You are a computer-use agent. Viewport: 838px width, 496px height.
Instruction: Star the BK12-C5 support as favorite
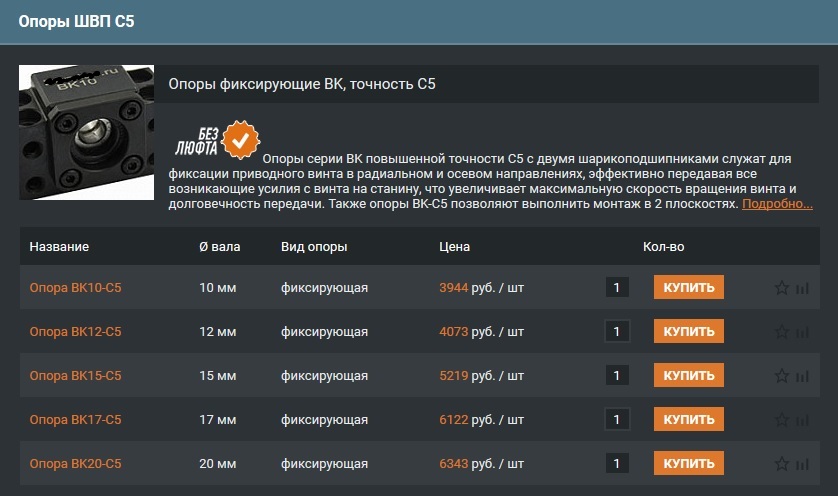(782, 332)
